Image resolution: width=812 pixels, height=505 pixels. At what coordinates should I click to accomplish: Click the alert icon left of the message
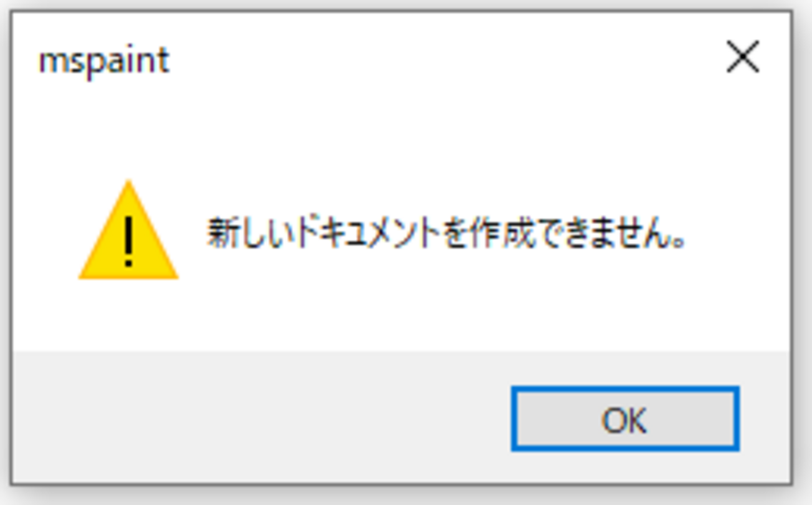pos(129,231)
